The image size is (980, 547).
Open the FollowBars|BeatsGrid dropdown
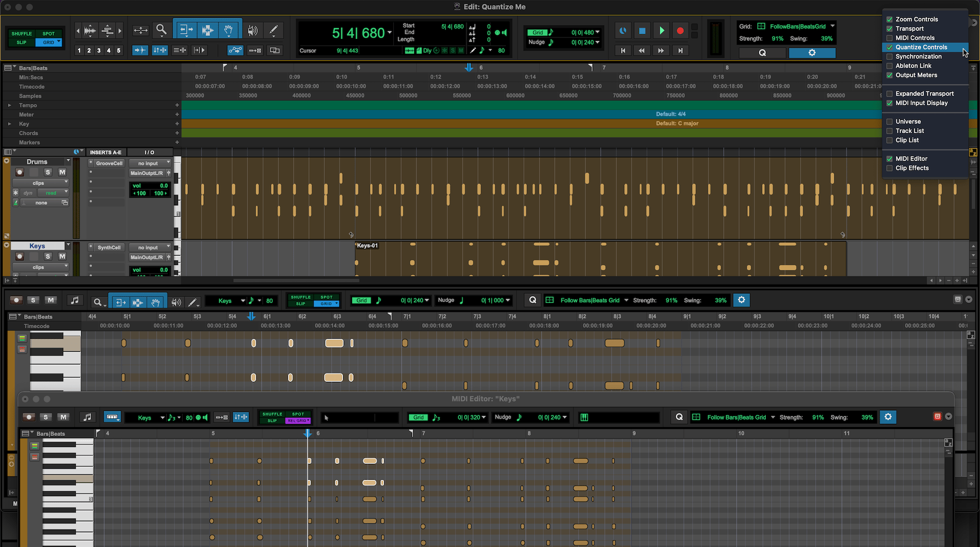point(797,26)
